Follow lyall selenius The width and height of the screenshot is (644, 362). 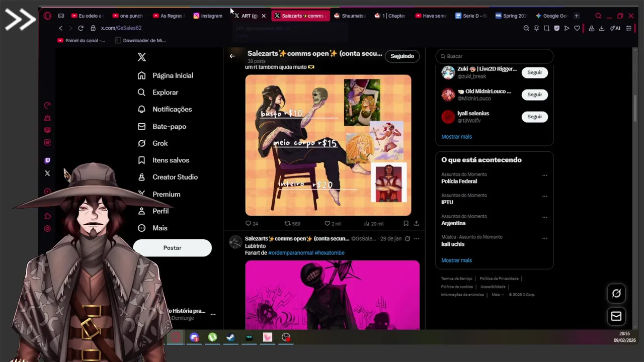click(x=534, y=117)
